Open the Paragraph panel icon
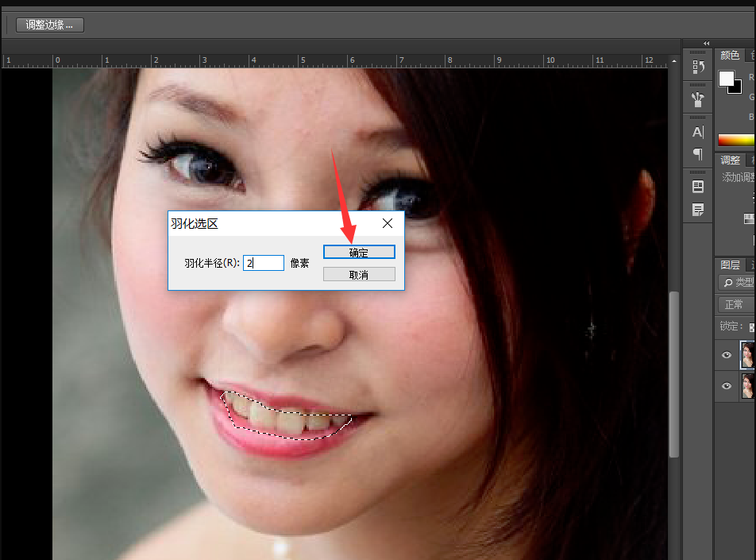 (698, 153)
